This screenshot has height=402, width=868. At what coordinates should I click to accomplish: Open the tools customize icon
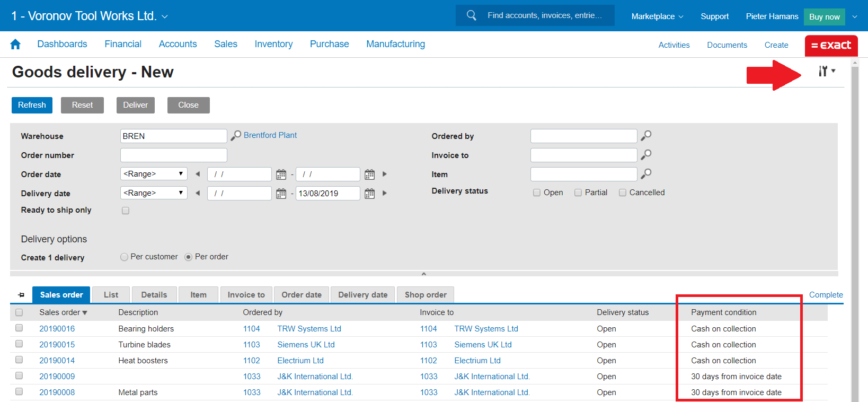pos(826,71)
